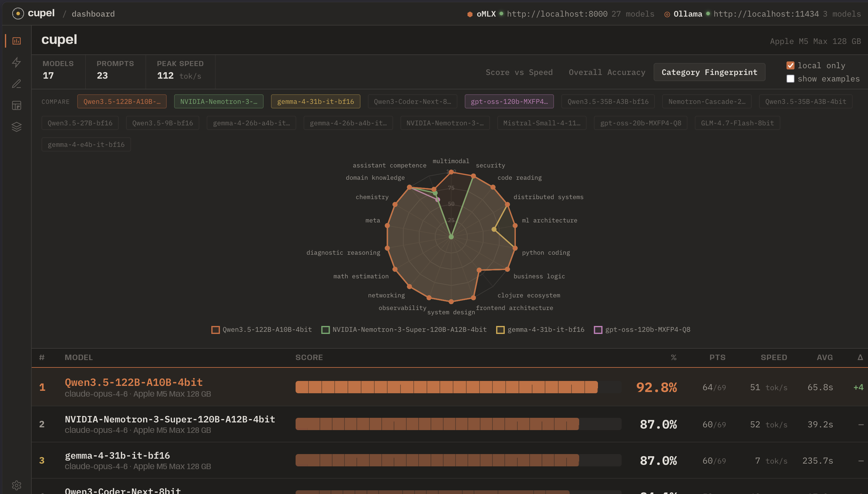Click the cupel logo icon in top bar

pos(18,13)
